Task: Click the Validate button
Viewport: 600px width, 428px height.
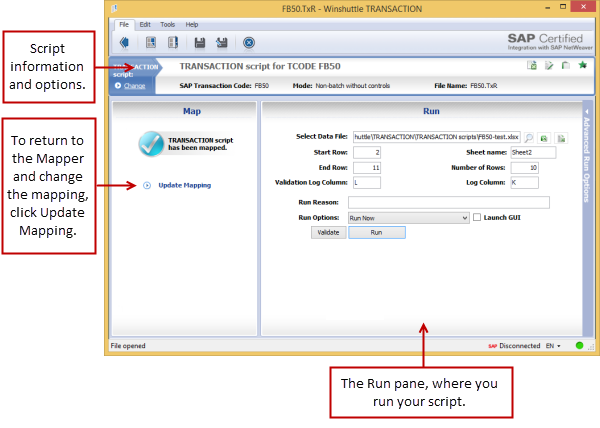Action: (328, 233)
